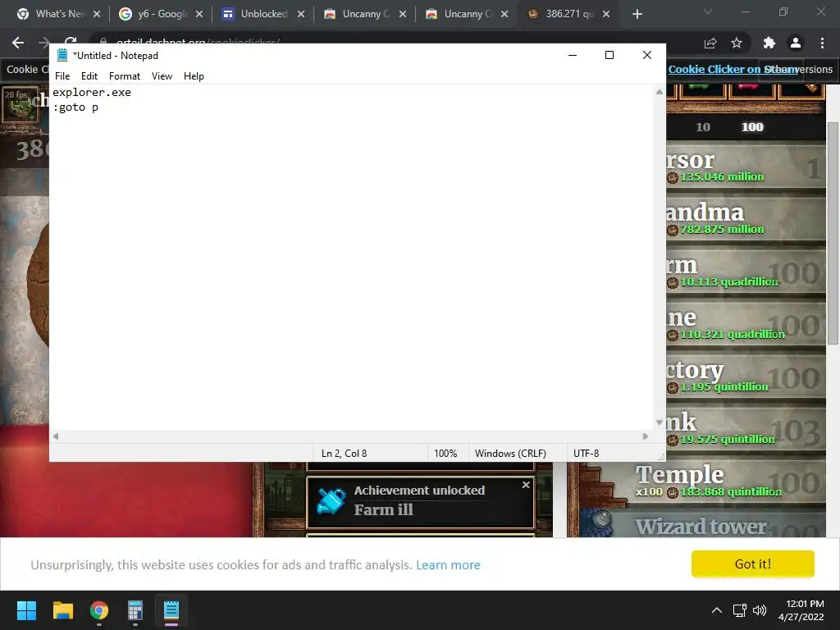Close the Unblocked browser tab
Viewport: 840px width, 630px height.
pos(300,14)
